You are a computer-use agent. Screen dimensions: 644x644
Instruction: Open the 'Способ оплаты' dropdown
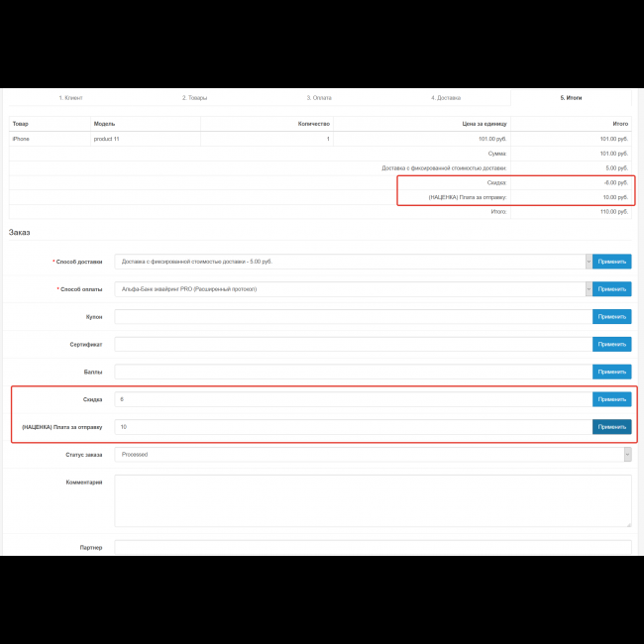click(353, 289)
